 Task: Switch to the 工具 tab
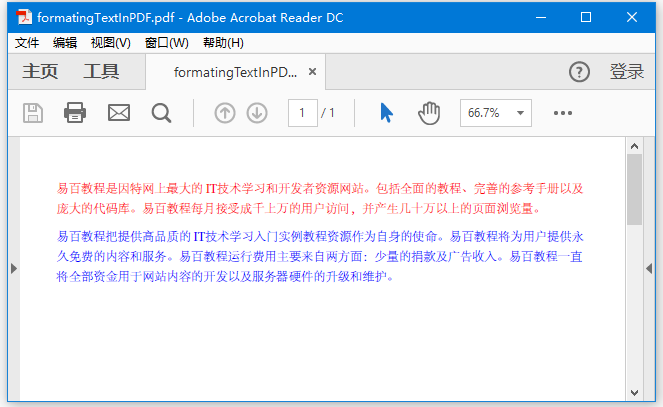[101, 71]
